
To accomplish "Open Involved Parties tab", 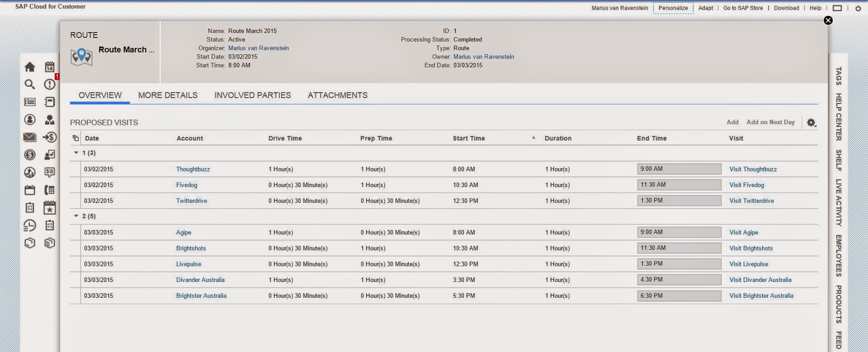I will click(x=252, y=95).
